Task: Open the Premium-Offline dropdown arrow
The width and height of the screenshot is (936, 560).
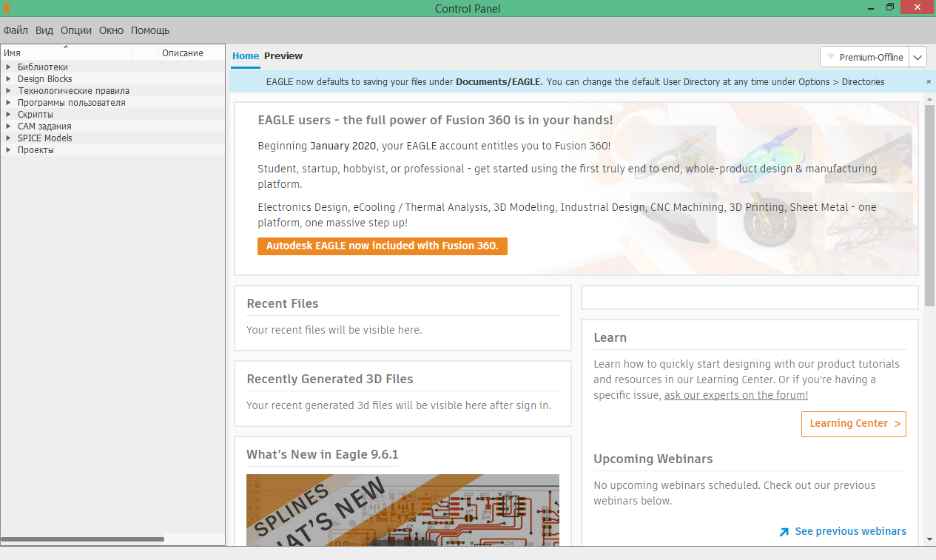Action: coord(918,57)
